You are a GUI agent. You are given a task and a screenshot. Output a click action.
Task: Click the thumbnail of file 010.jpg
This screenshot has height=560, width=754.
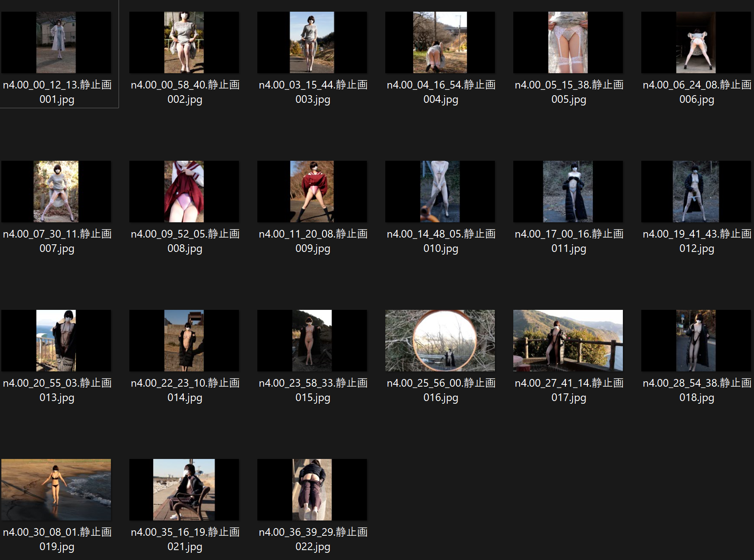[x=440, y=192]
